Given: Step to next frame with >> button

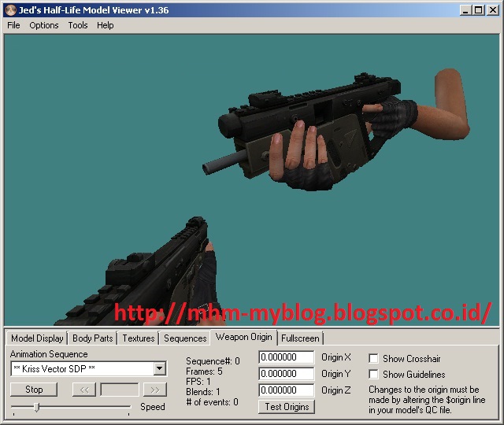Looking at the screenshot, I should click(x=155, y=390).
